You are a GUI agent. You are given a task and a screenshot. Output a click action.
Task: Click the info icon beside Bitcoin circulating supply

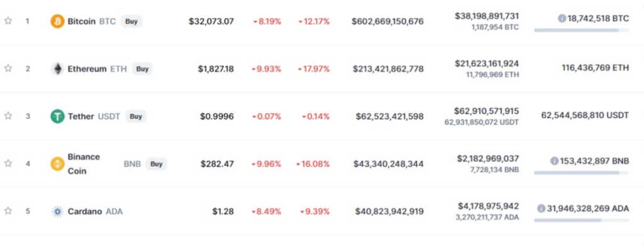pos(562,18)
